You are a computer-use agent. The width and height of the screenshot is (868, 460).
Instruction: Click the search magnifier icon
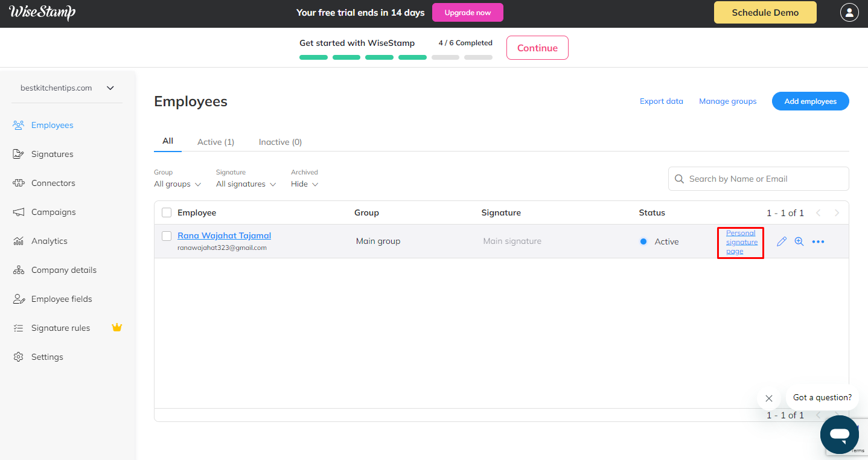[x=679, y=179]
